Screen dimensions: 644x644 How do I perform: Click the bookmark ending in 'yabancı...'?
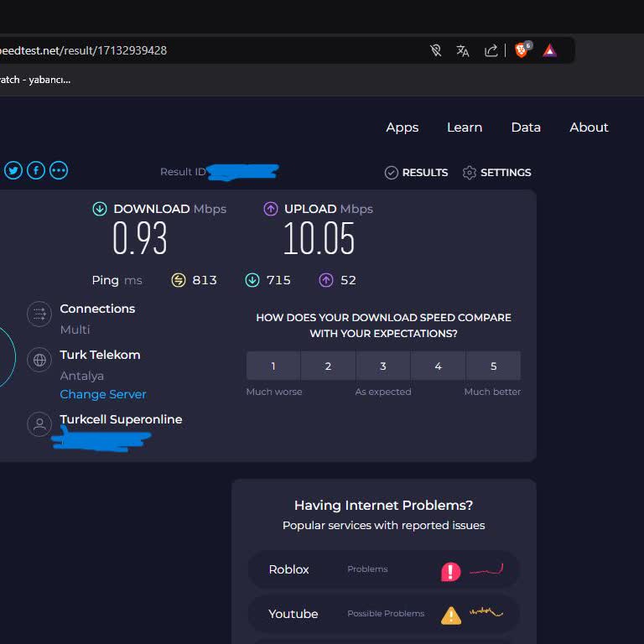(35, 80)
